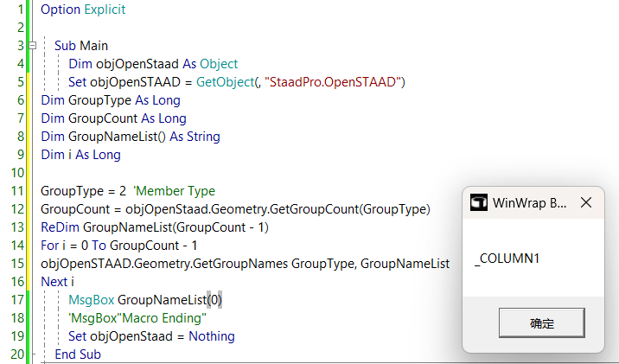Click the _COLUMN1 message text
Viewport: 619px width, 364px height.
pos(507,259)
